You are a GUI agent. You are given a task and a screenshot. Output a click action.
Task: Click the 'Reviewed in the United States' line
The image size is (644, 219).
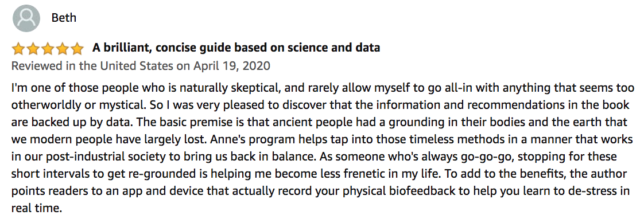point(141,66)
